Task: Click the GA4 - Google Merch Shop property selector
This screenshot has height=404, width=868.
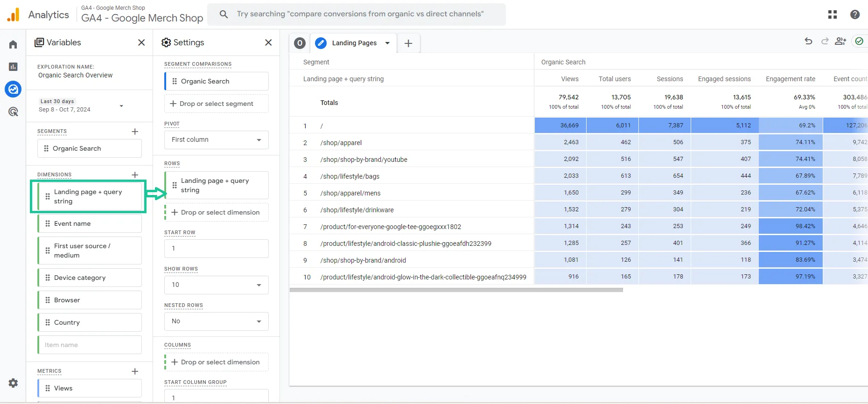Action: (x=142, y=14)
